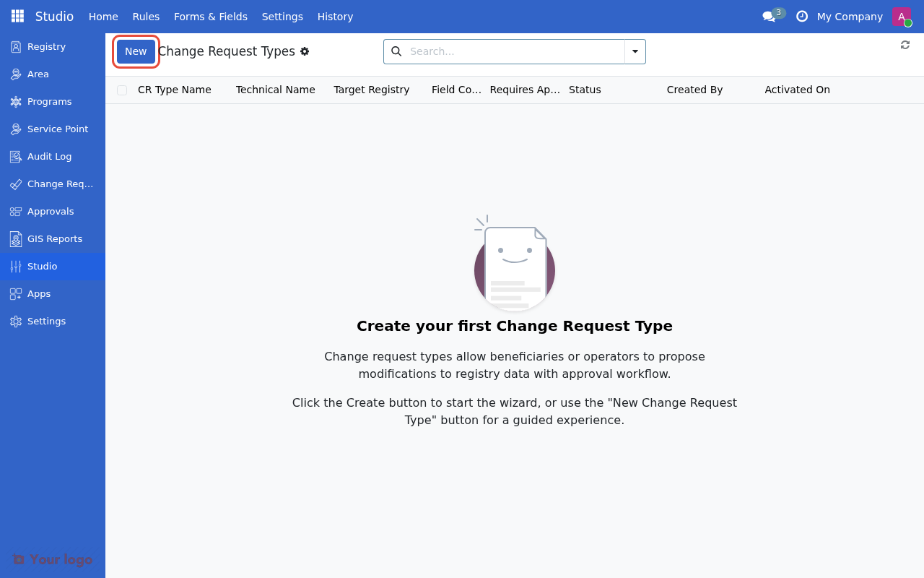Select all rows using the header checkbox
924x578 pixels.
tap(122, 90)
